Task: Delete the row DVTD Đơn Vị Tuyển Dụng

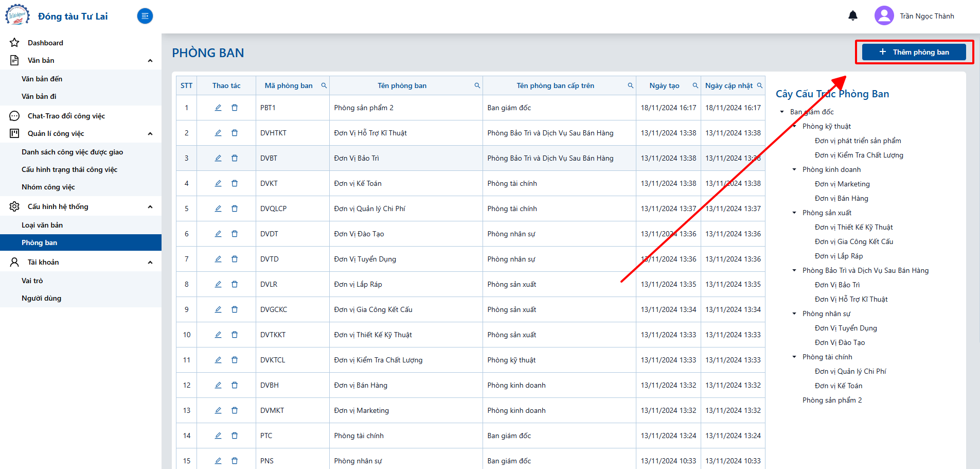Action: tap(235, 259)
